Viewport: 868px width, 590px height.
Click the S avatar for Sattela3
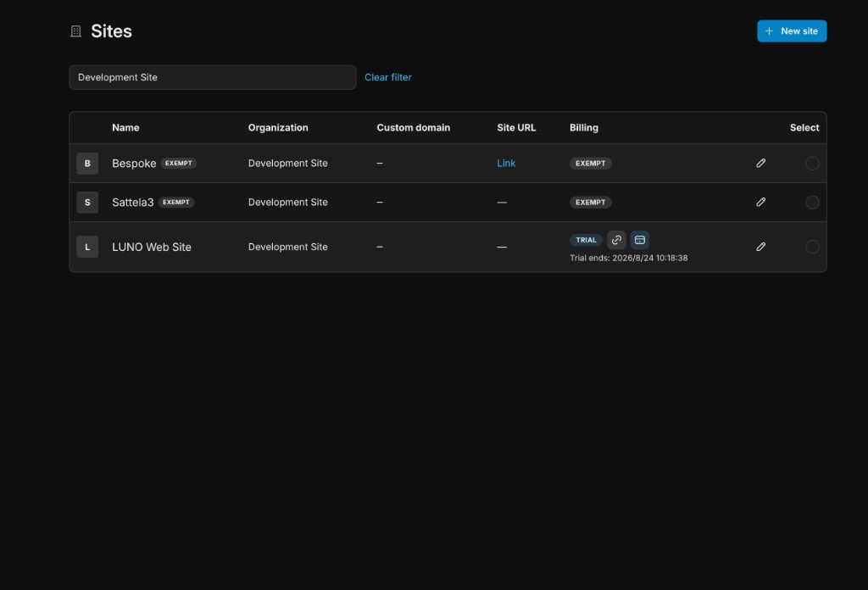click(x=87, y=202)
